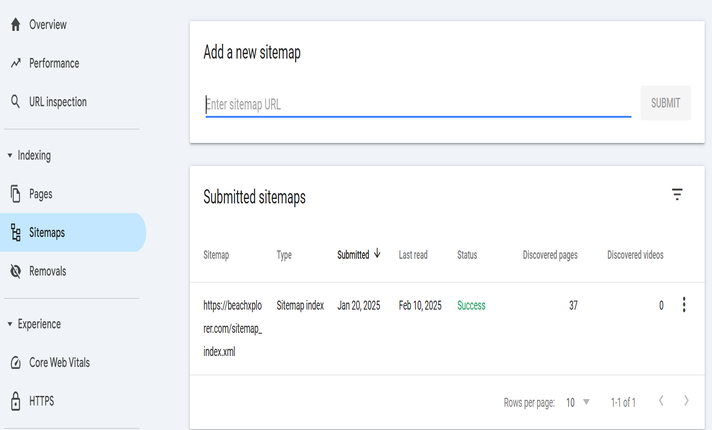Click the Performance trend-line icon
712x430 pixels.
[15, 63]
